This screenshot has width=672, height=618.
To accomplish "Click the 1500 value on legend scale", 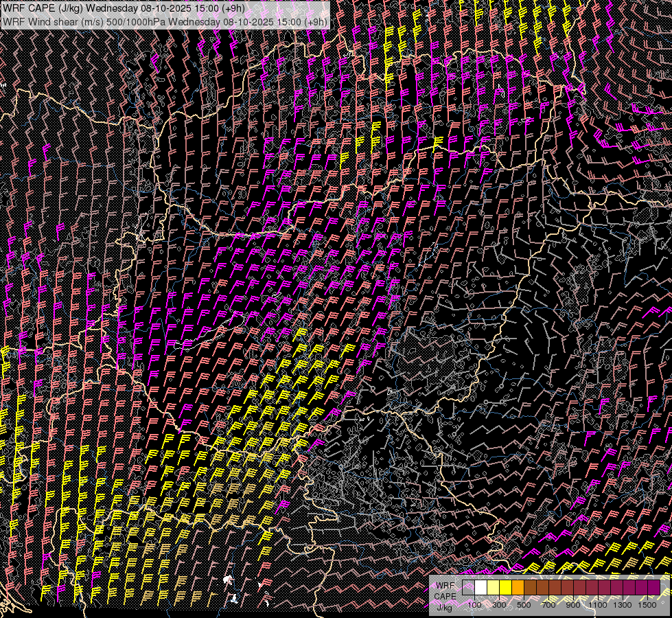I will [x=648, y=605].
